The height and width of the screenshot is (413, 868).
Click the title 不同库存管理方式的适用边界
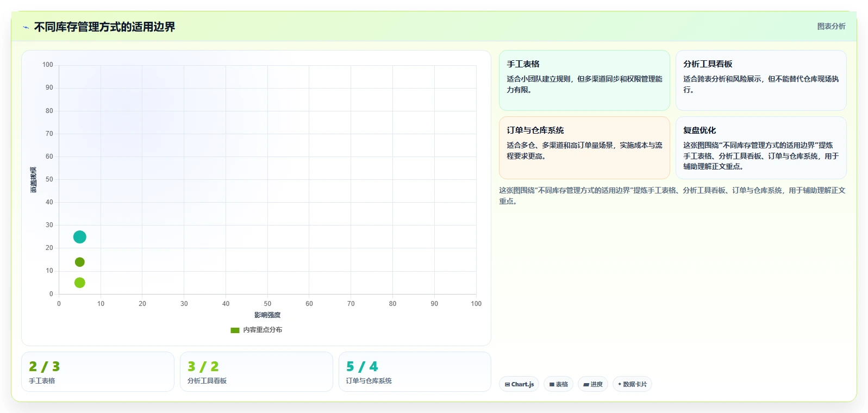[x=104, y=27]
